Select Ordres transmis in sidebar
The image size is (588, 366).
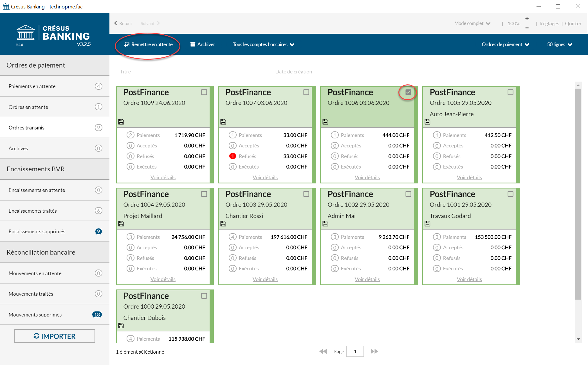(55, 127)
